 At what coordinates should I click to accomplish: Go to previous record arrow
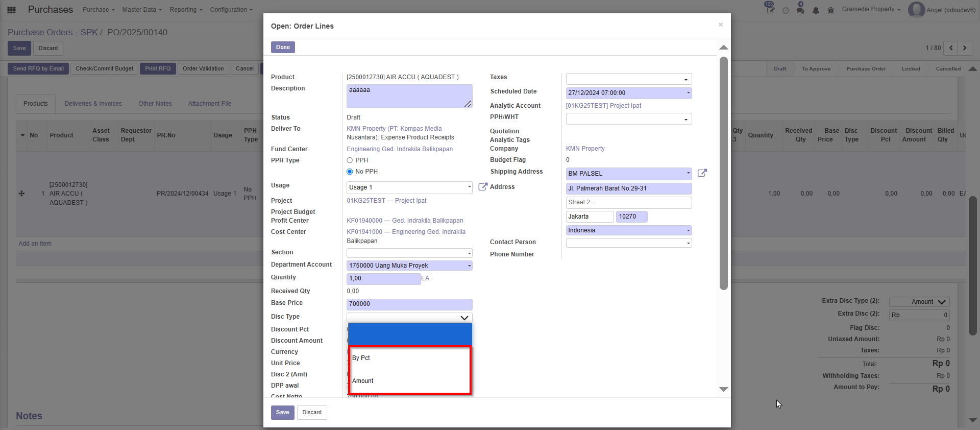click(x=950, y=48)
